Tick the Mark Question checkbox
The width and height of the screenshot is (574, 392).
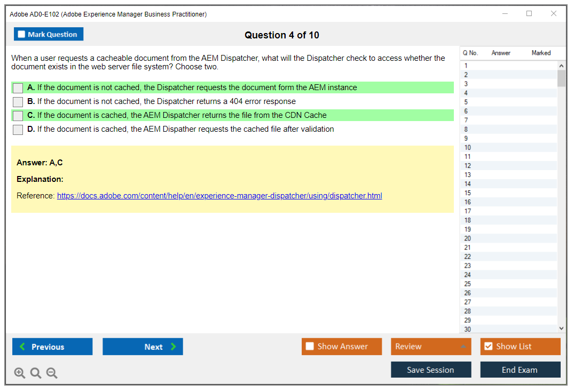tap(22, 35)
